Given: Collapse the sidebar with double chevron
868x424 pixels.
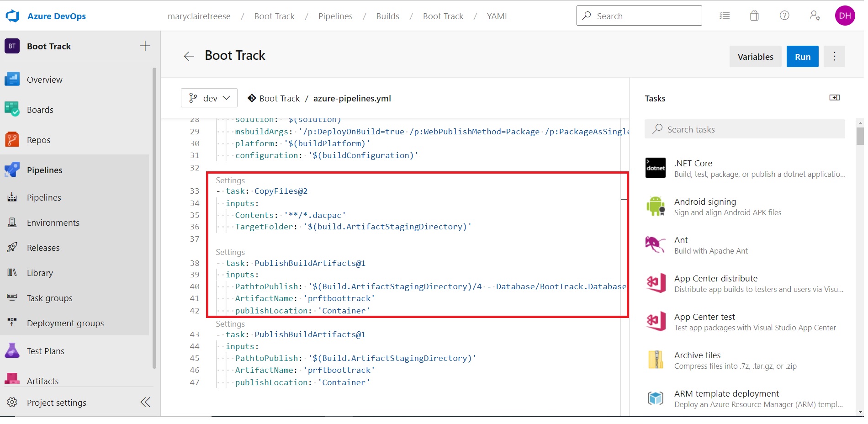Looking at the screenshot, I should pos(145,402).
